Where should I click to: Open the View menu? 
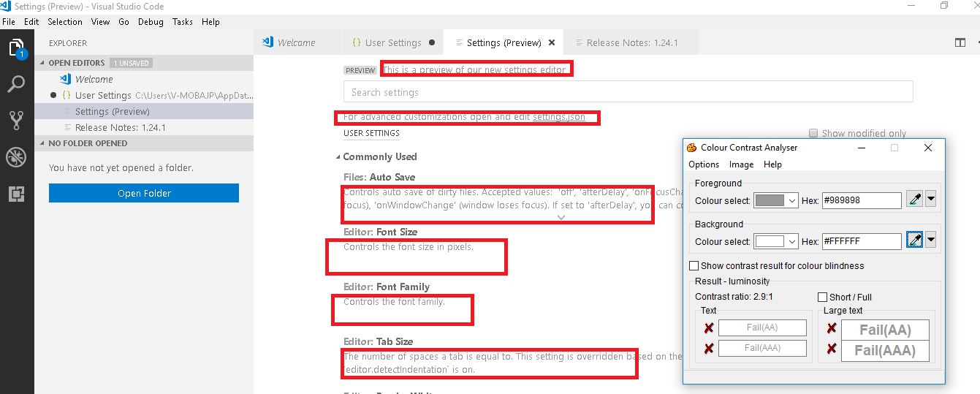coord(101,22)
